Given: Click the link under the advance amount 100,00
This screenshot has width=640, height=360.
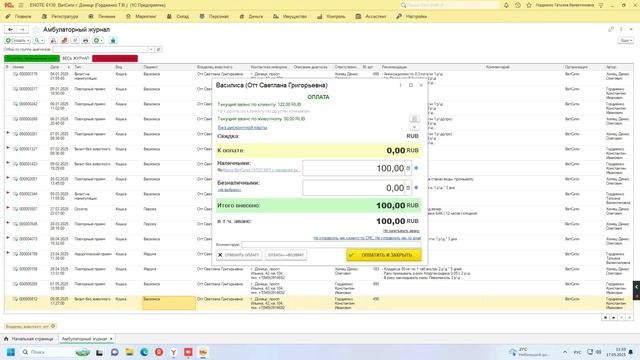Looking at the screenshot, I should [401, 231].
